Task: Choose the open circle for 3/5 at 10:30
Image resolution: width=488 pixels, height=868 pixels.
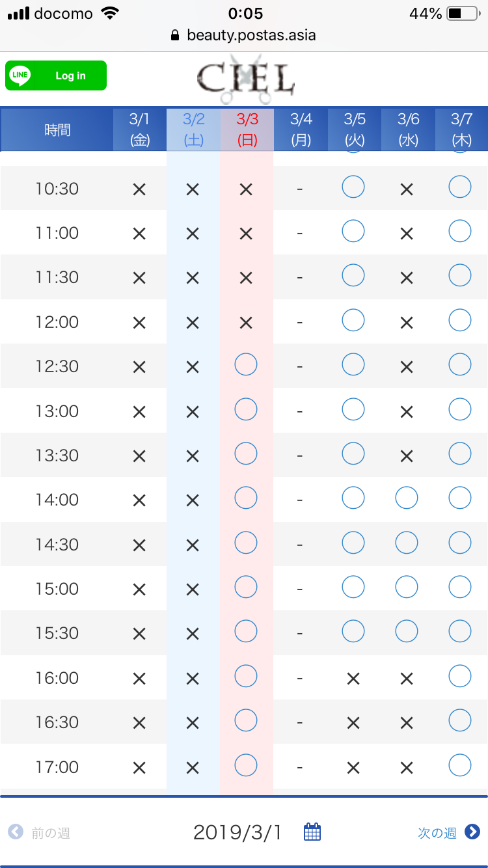Action: tap(353, 187)
